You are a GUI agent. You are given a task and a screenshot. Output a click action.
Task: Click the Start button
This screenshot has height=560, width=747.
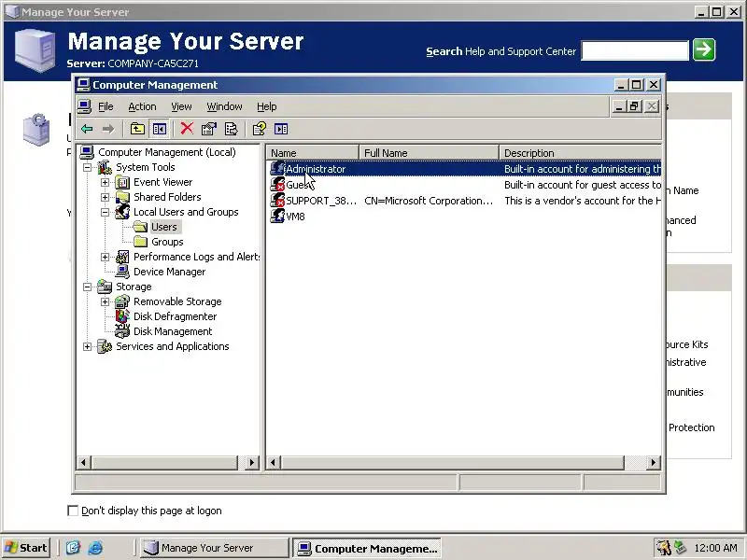(x=27, y=548)
